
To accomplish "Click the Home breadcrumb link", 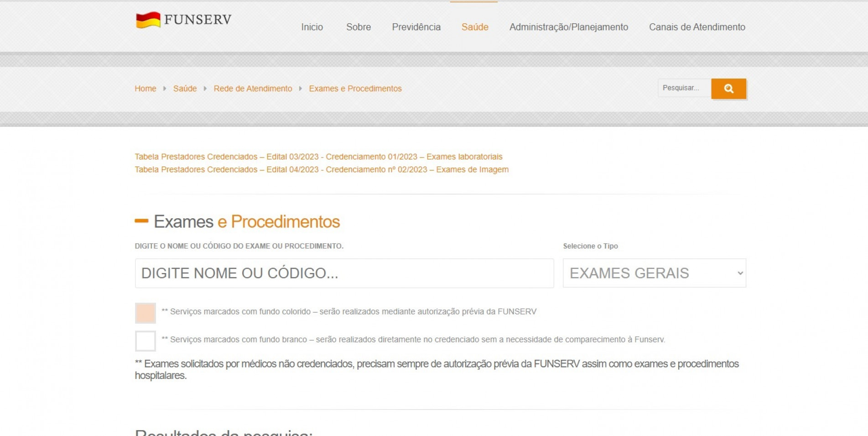I will [x=145, y=89].
